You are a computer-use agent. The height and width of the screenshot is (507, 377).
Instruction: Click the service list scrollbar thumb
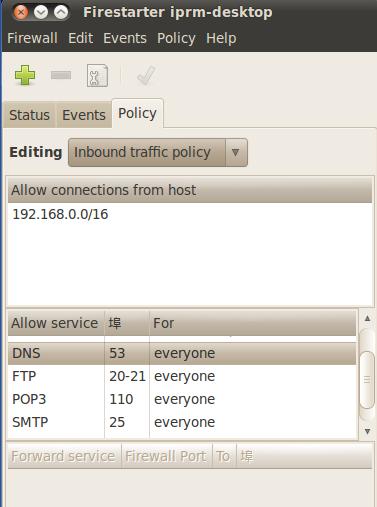(367, 380)
